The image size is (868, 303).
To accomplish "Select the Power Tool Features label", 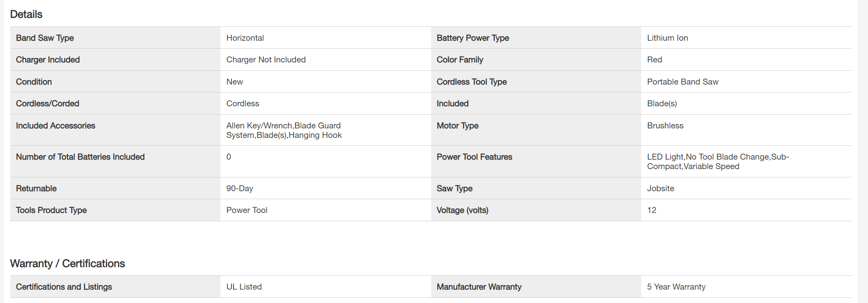I will (474, 157).
